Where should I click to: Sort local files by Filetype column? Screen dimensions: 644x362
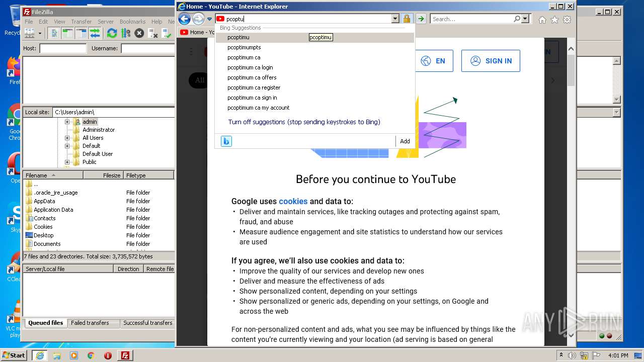point(149,175)
